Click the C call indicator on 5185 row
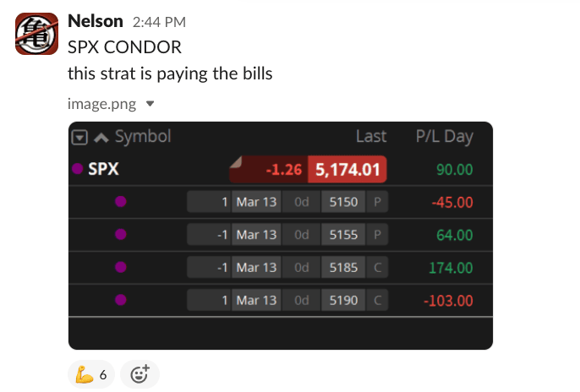This screenshot has width=580, height=392. (x=377, y=268)
